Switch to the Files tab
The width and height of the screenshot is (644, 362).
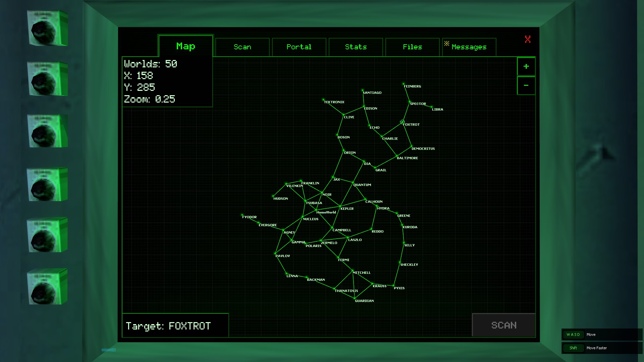pos(412,47)
